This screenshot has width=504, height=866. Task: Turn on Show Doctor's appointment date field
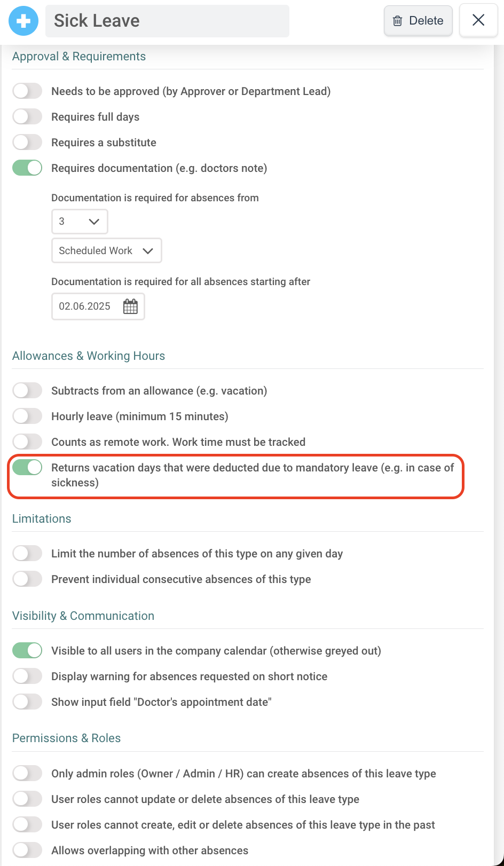[27, 702]
